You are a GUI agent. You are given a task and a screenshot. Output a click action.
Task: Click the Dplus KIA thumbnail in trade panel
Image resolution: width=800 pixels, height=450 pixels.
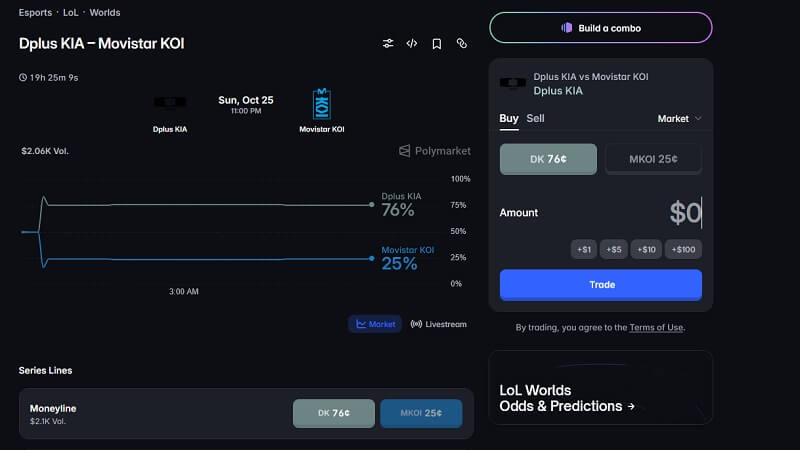pos(513,83)
